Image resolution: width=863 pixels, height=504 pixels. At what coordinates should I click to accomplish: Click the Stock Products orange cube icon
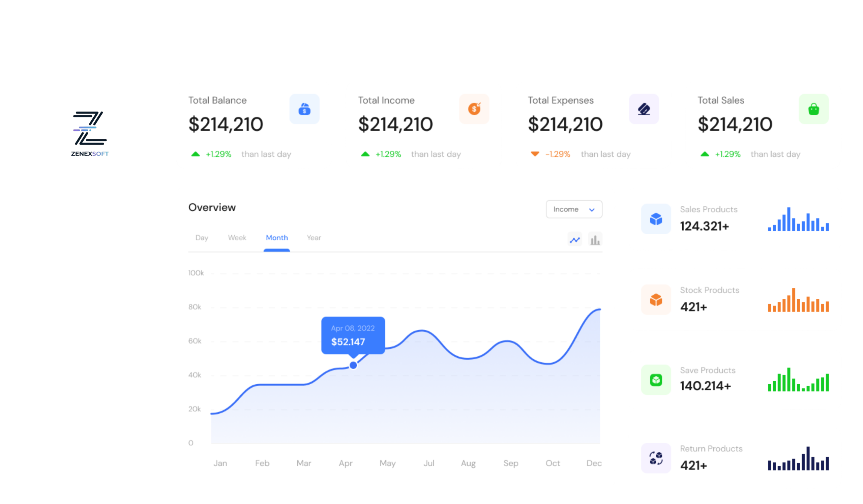coord(655,300)
